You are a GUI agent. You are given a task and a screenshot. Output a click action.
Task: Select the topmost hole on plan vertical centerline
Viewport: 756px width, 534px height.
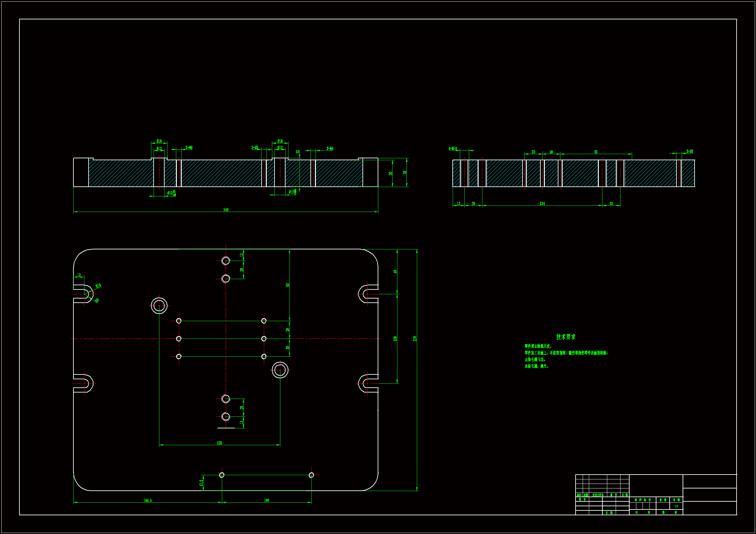pyautogui.click(x=226, y=261)
